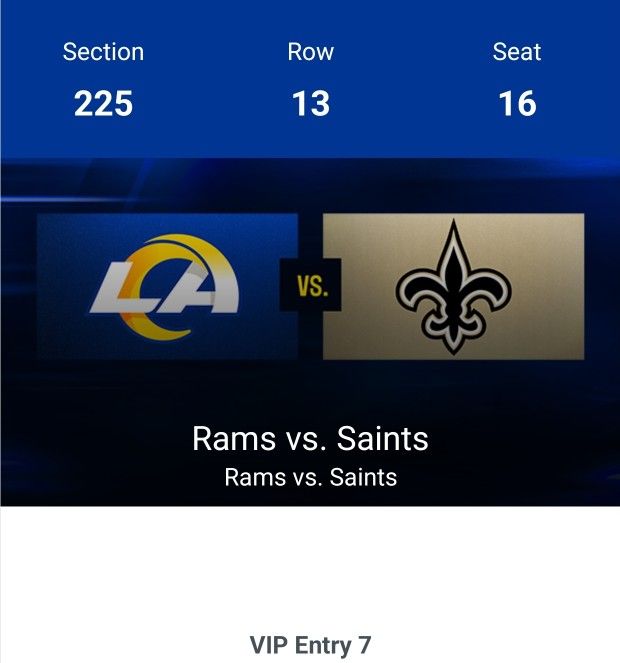
Task: Click the smaller Rams vs. Saints subtitle
Action: tap(310, 477)
